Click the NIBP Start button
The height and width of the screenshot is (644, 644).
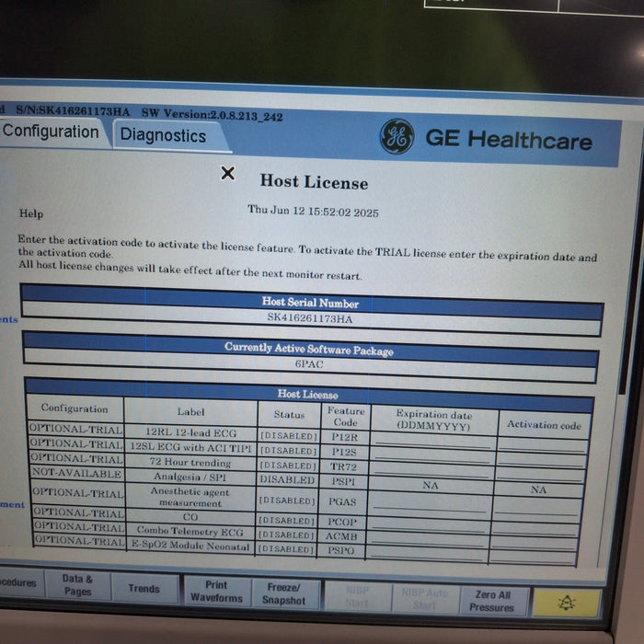[357, 596]
